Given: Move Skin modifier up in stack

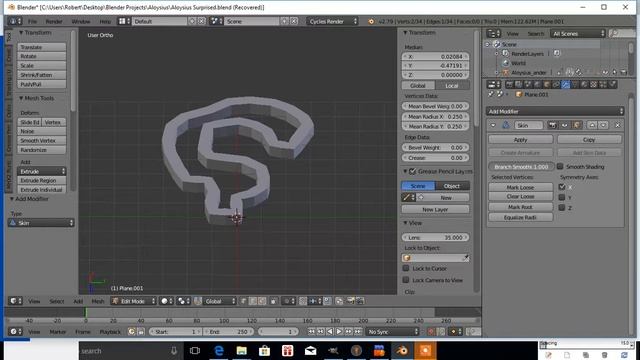Looking at the screenshot, I should (x=592, y=125).
